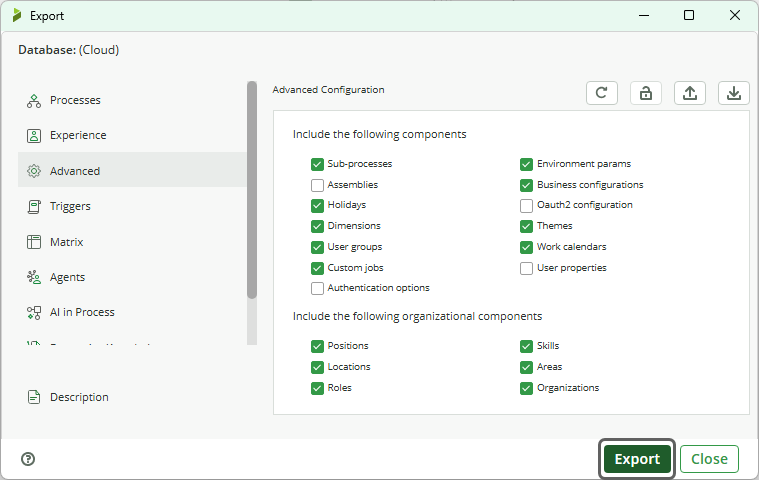Select the Triggers section

tap(132, 206)
